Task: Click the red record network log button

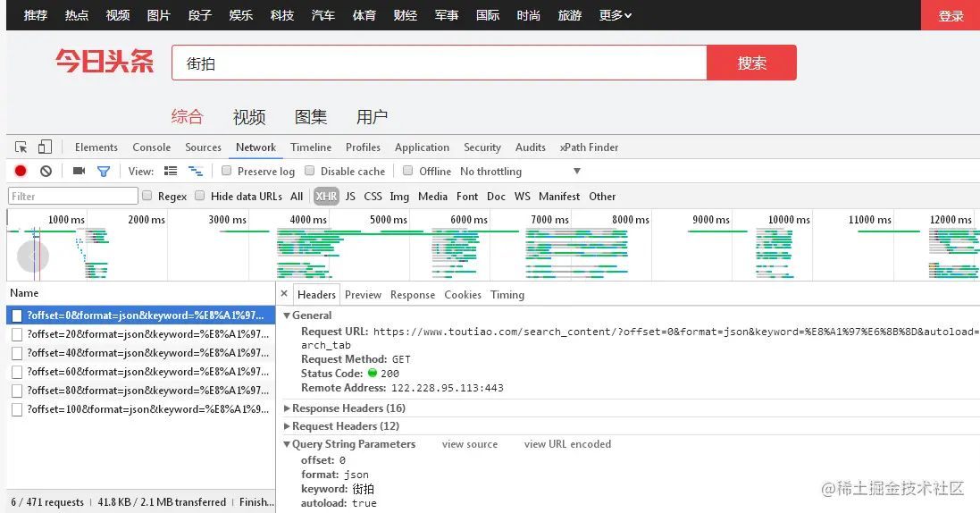Action: (21, 171)
